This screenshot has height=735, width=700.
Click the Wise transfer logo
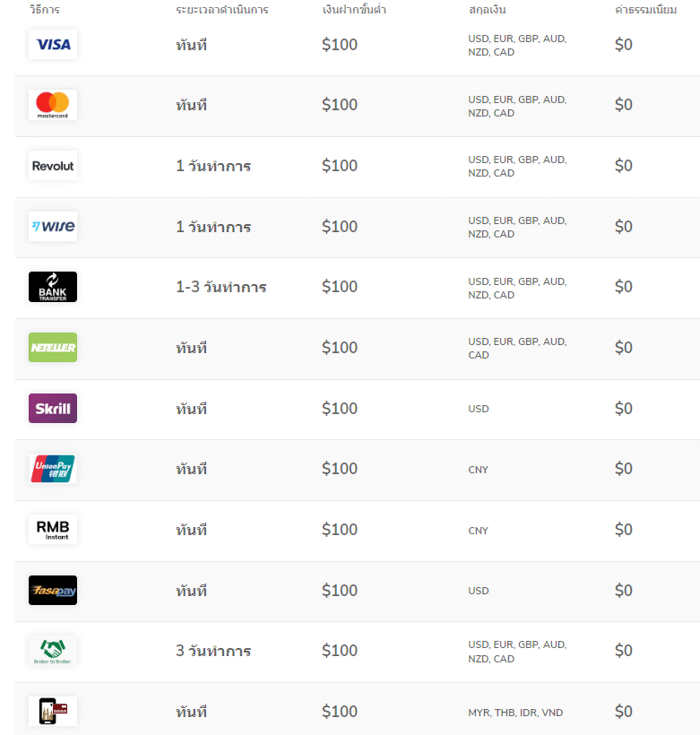click(53, 227)
